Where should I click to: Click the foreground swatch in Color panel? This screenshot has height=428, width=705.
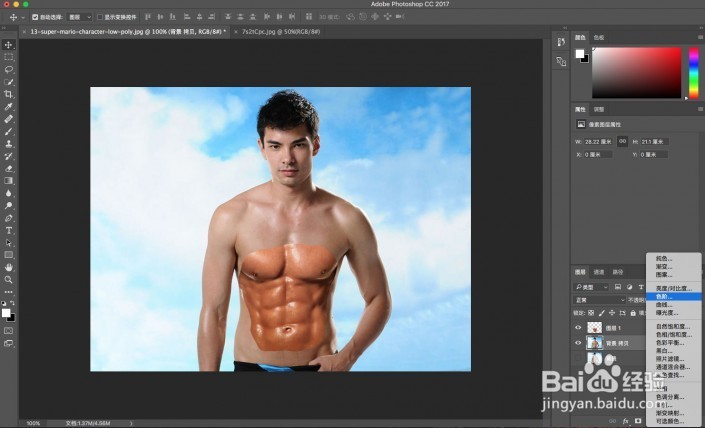pyautogui.click(x=580, y=54)
